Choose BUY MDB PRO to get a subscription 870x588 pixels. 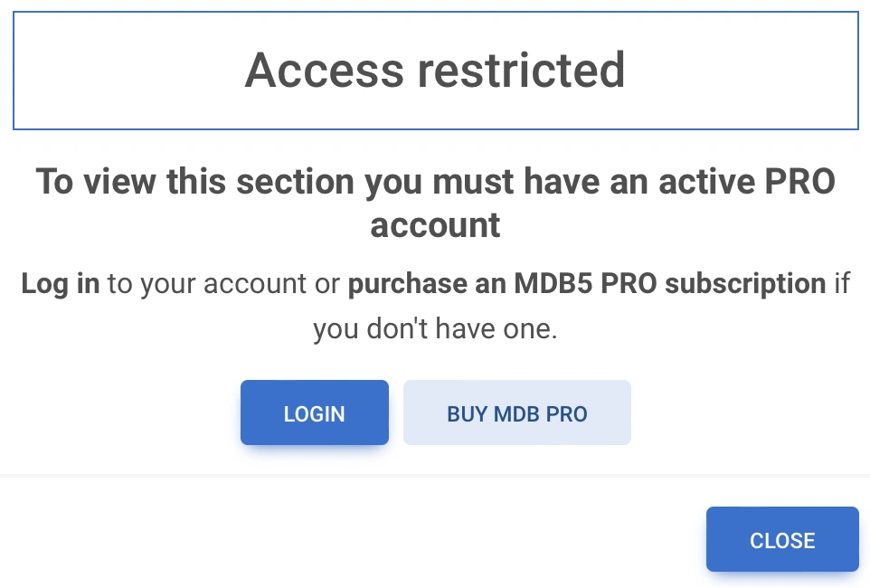point(516,413)
